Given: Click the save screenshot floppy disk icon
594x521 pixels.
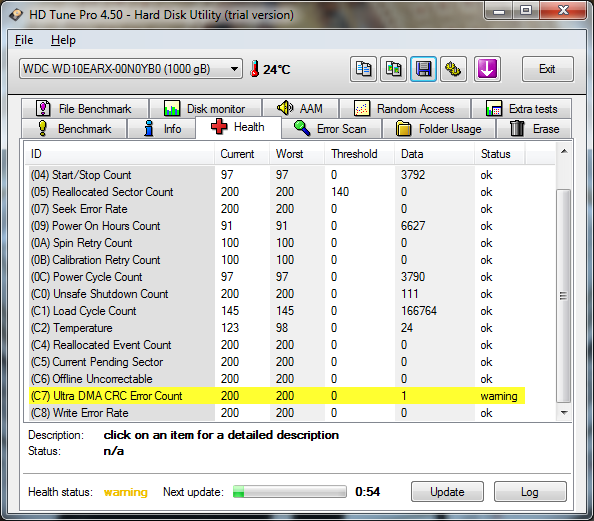Looking at the screenshot, I should 423,69.
